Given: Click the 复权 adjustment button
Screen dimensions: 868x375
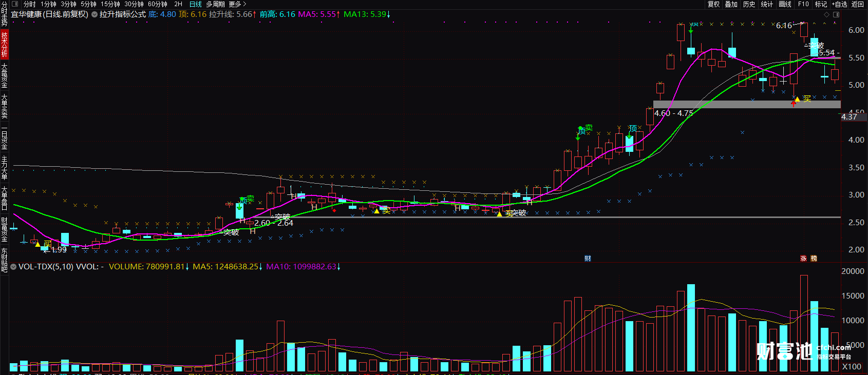Looking at the screenshot, I should pos(714,4).
